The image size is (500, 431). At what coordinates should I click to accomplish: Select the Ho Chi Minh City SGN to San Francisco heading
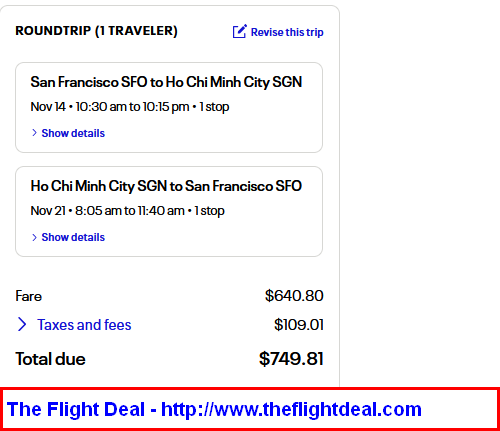tap(166, 186)
